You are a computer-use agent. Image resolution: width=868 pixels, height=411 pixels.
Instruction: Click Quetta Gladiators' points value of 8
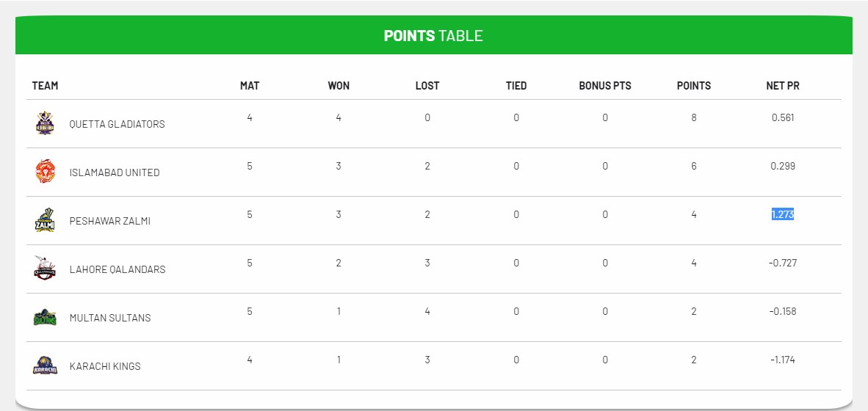(x=693, y=117)
